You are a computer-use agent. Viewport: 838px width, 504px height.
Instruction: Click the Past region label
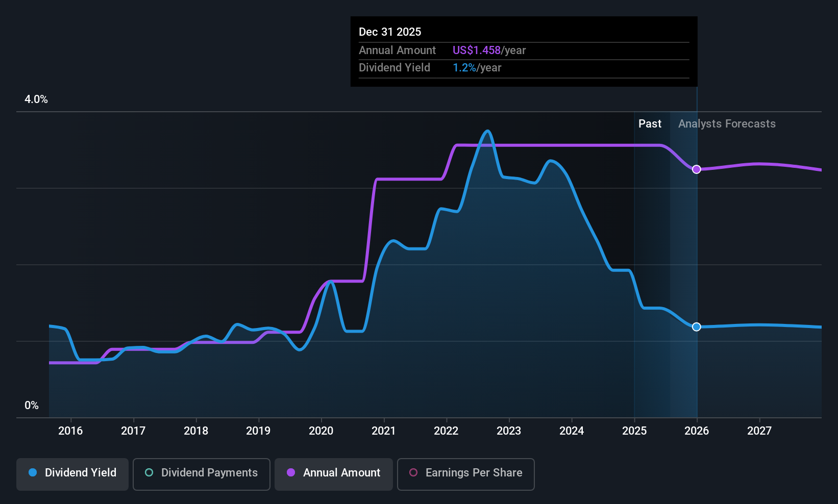650,124
